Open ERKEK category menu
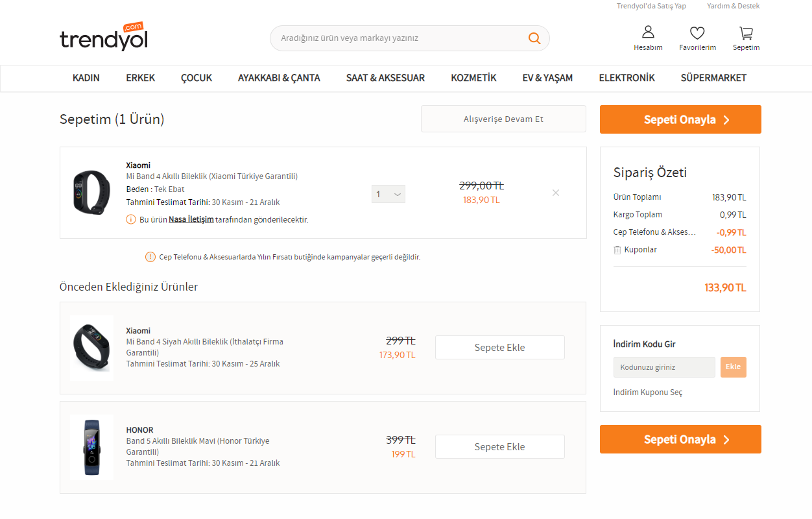812x519 pixels. (x=141, y=78)
